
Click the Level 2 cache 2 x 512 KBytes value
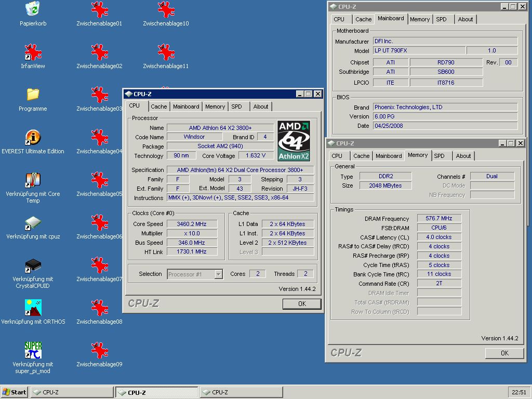288,243
